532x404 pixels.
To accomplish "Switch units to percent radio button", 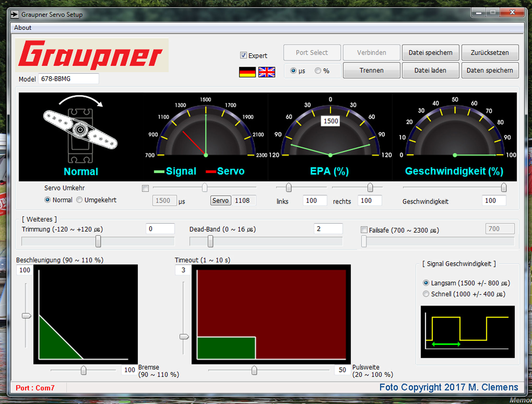I will tap(318, 71).
